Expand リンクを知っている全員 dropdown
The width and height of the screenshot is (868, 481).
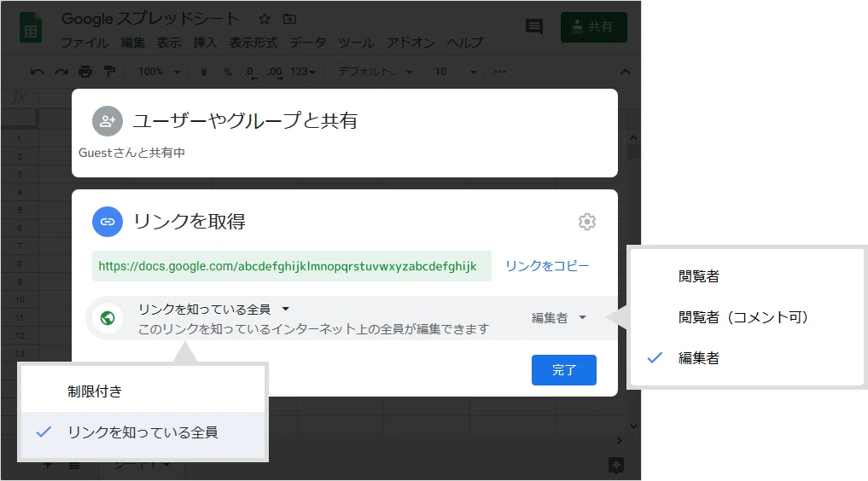pyautogui.click(x=213, y=309)
